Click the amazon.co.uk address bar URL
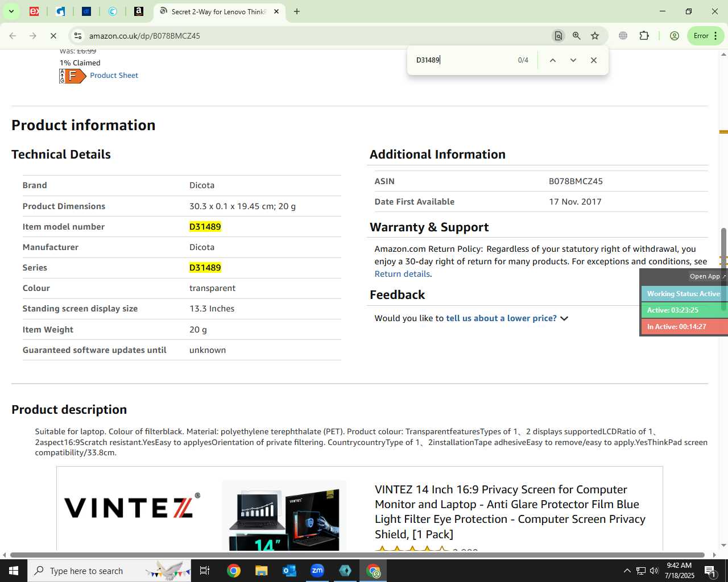 point(144,36)
